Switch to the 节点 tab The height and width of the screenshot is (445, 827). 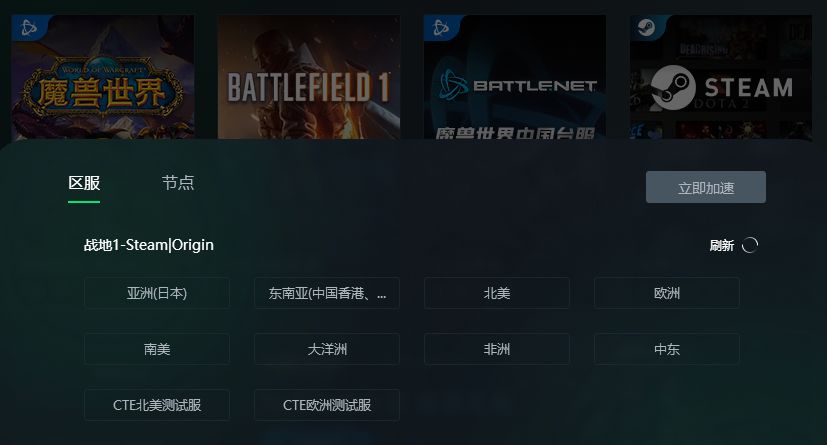[178, 183]
